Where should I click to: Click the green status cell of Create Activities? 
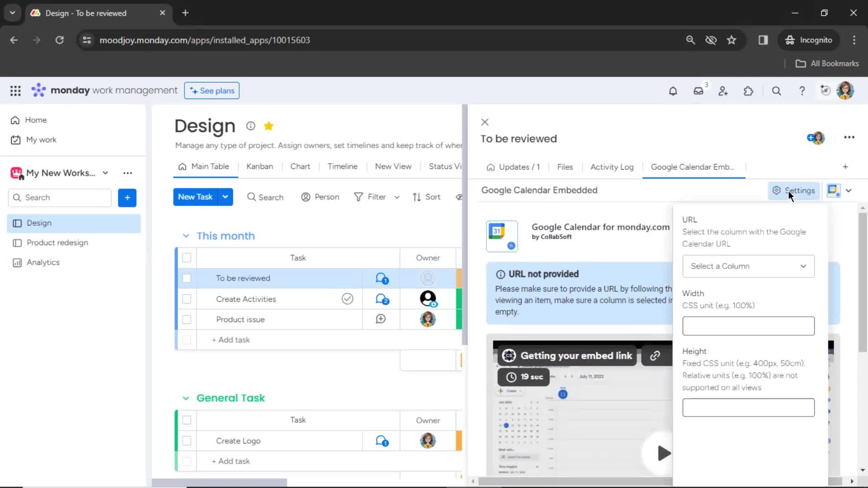coord(459,299)
